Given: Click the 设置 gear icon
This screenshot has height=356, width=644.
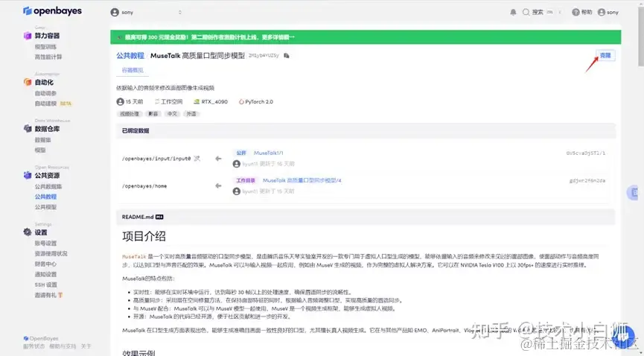Looking at the screenshot, I should click(x=28, y=232).
